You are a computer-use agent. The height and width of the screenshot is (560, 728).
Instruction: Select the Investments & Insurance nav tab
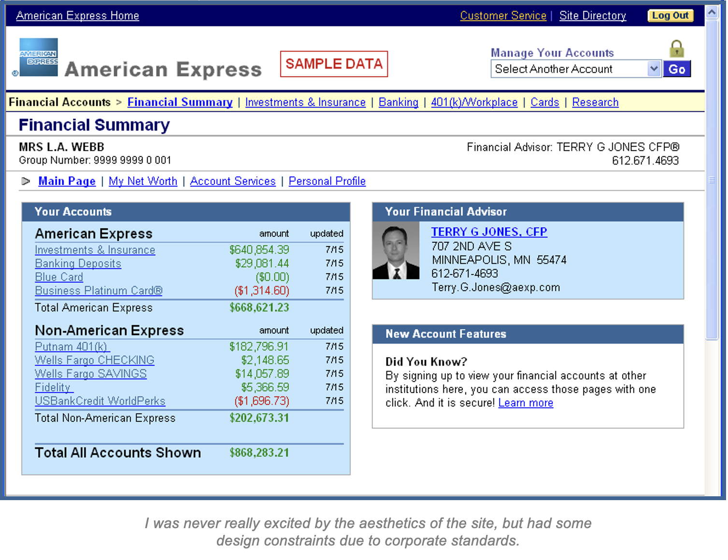point(305,102)
